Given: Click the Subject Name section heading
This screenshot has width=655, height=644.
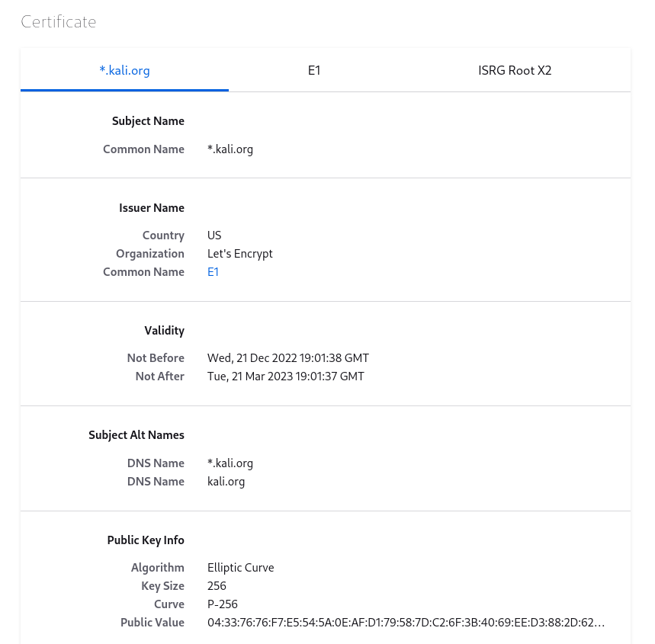Looking at the screenshot, I should (148, 120).
